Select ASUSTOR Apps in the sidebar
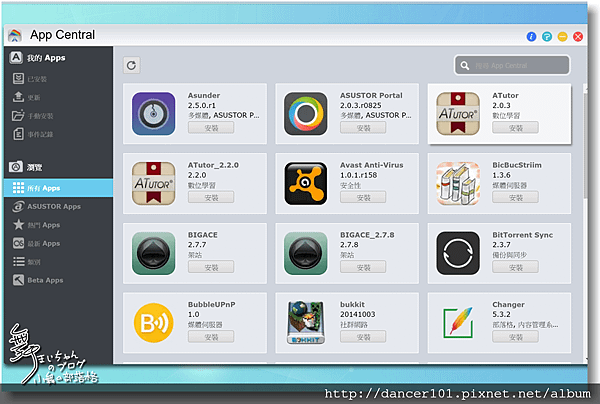The height and width of the screenshot is (404, 600). (59, 206)
